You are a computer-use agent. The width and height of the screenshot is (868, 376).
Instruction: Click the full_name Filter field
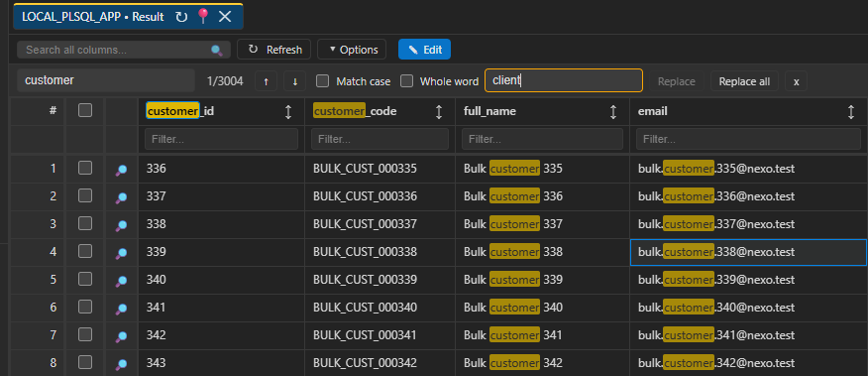[x=543, y=139]
